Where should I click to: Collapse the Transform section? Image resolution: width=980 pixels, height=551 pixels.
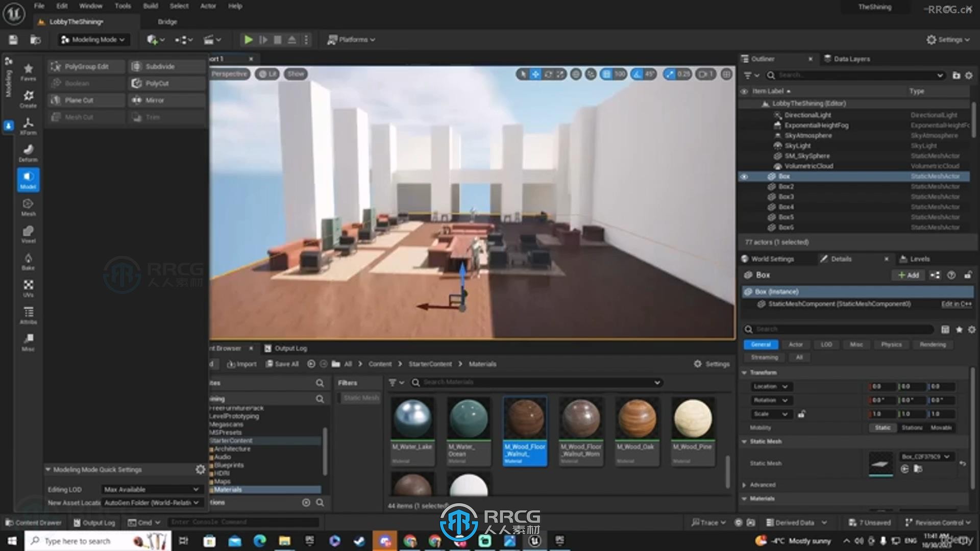click(744, 373)
